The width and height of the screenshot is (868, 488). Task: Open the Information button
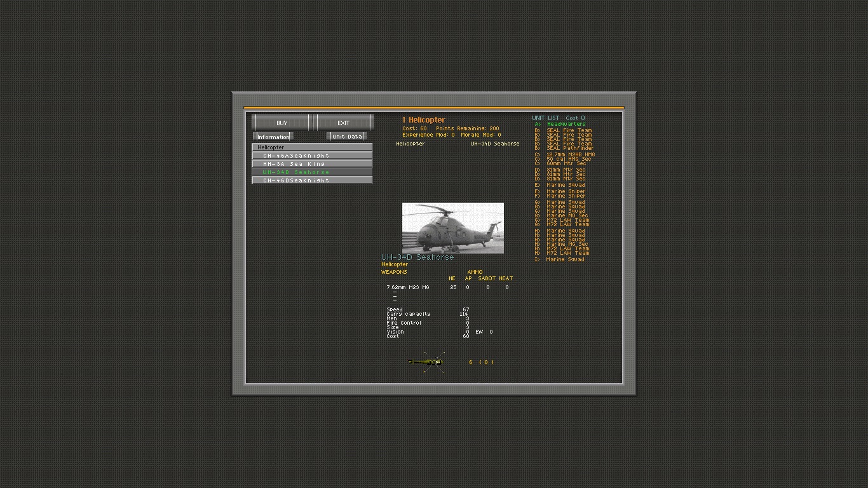(273, 137)
